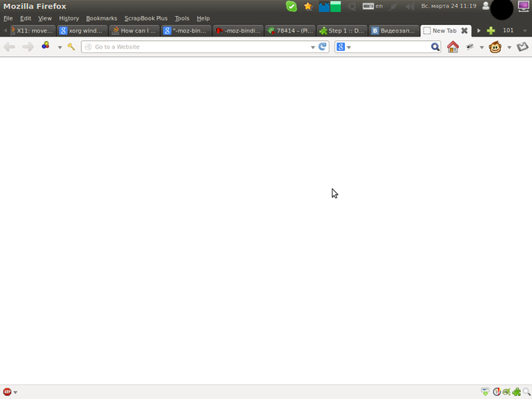The height and width of the screenshot is (399, 532).
Task: Open the volume indicator in panel
Action: 410,6
